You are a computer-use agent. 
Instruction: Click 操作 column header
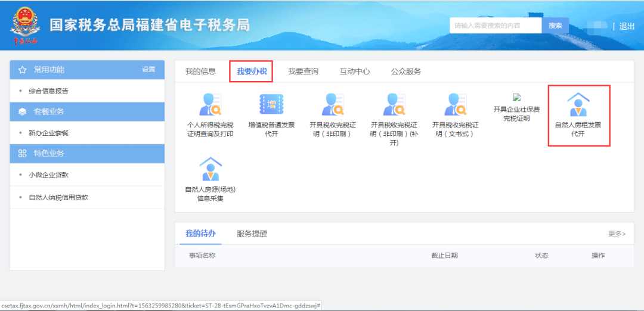(598, 256)
